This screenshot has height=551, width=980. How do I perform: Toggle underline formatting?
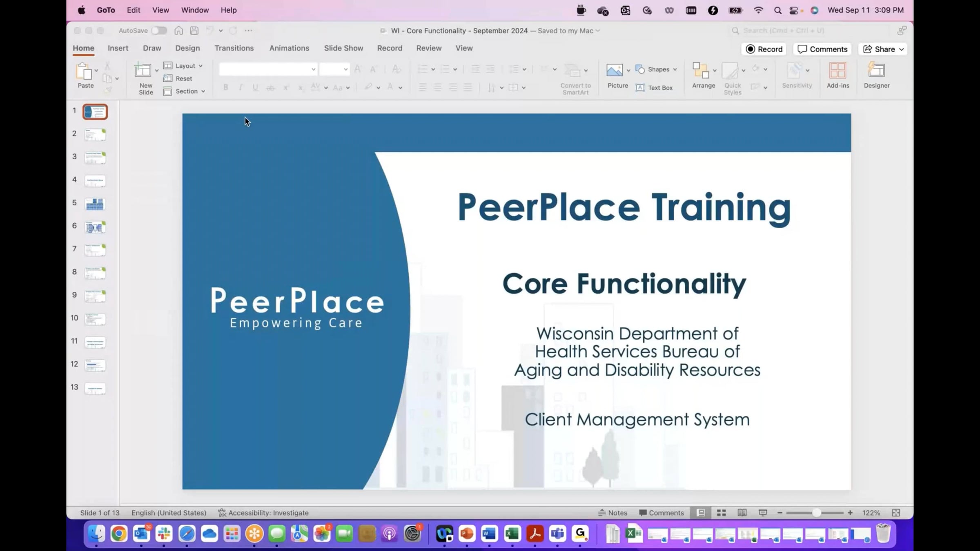coord(255,87)
